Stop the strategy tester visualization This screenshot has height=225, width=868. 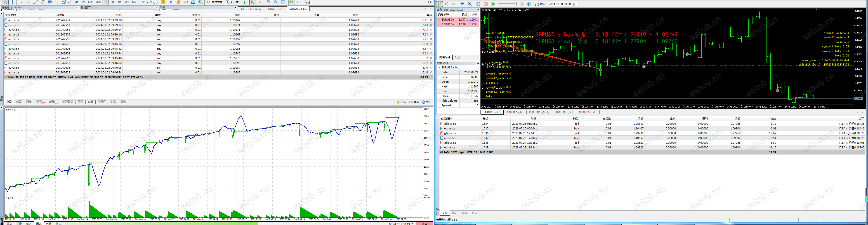(486, 4)
